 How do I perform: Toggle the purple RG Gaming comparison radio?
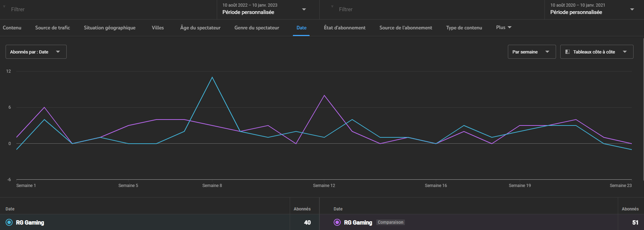(x=337, y=222)
